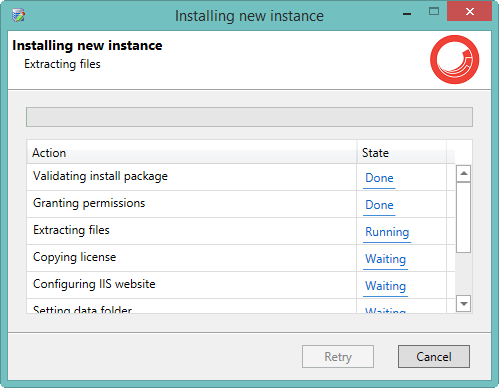Click the Retry button

pos(338,357)
